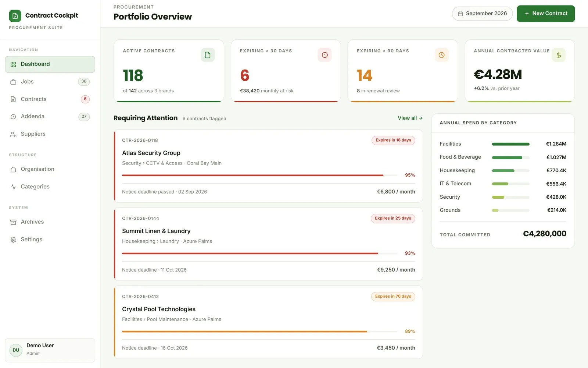Click the Dashboard grid icon
This screenshot has height=368, width=588.
pyautogui.click(x=13, y=64)
